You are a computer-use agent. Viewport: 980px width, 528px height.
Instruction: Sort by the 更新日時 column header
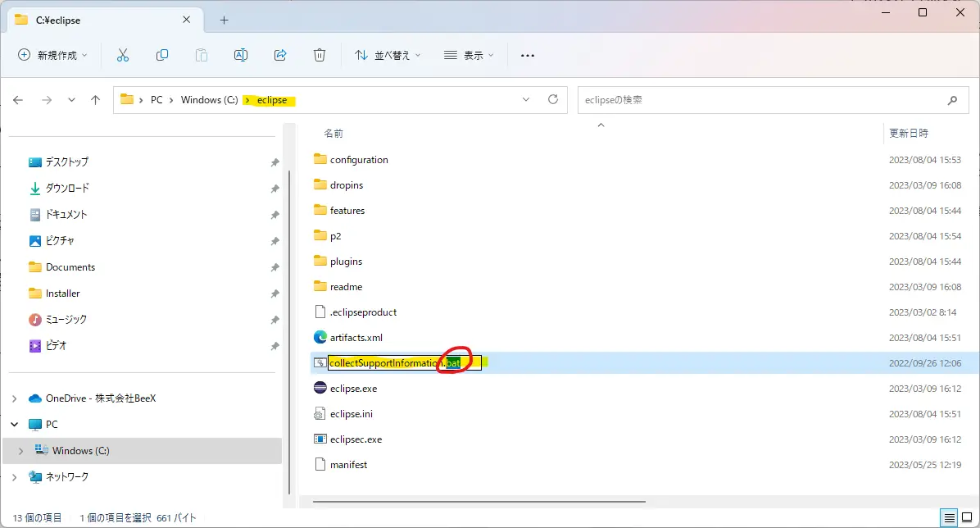coord(909,134)
